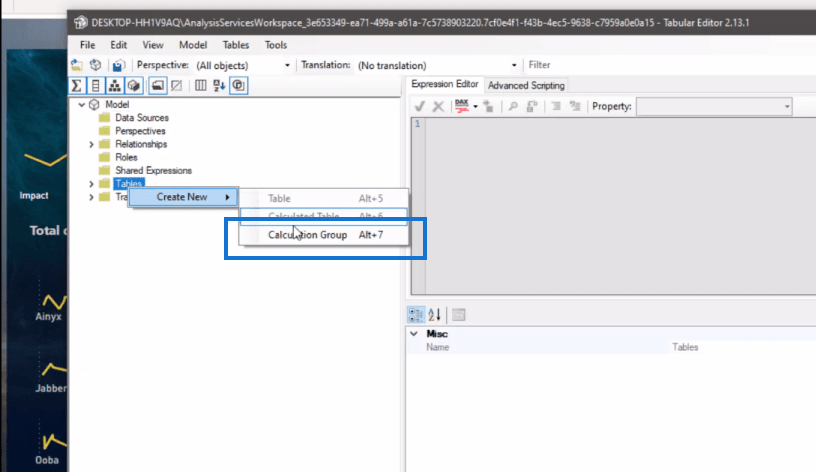Click the DAX Formatter icon
The image size is (816, 472).
[463, 106]
